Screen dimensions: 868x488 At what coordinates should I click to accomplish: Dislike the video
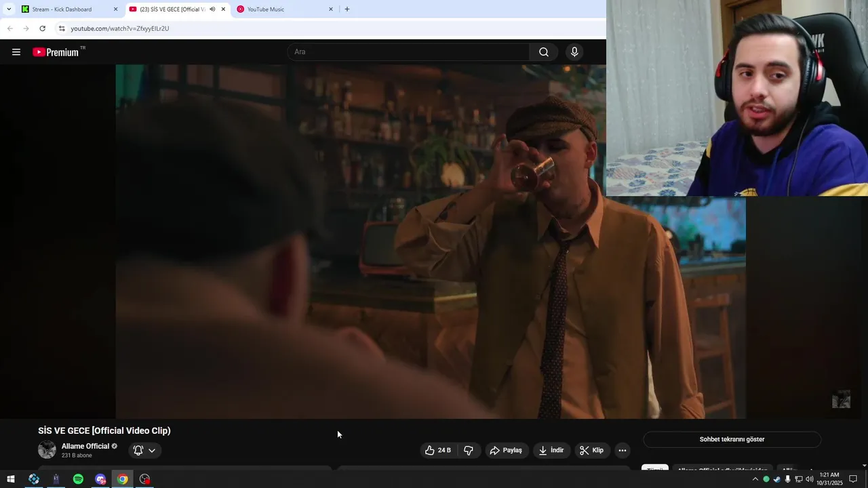[469, 450]
